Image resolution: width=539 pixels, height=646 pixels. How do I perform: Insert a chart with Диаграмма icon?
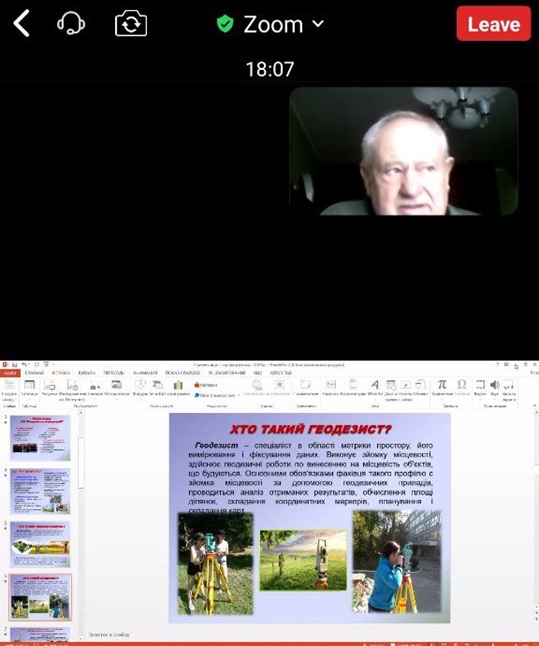click(x=178, y=388)
